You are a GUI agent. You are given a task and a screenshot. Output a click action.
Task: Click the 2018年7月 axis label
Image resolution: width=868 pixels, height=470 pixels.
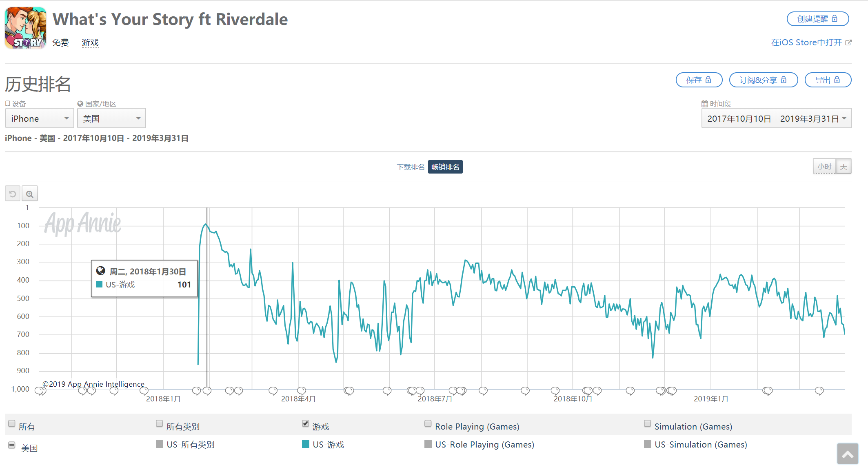tap(435, 399)
